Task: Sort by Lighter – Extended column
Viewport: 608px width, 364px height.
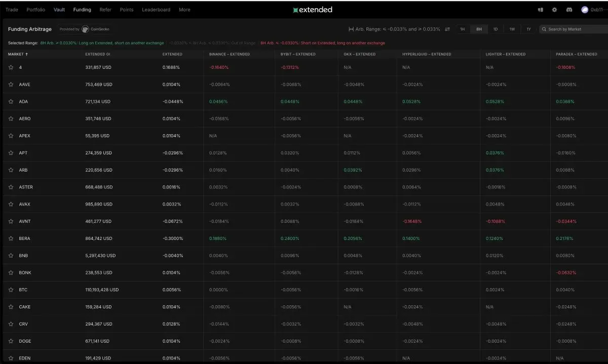Action: pyautogui.click(x=506, y=54)
